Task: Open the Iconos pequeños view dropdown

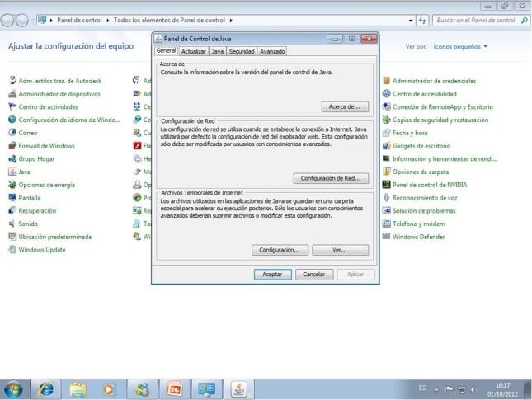Action: pyautogui.click(x=460, y=46)
